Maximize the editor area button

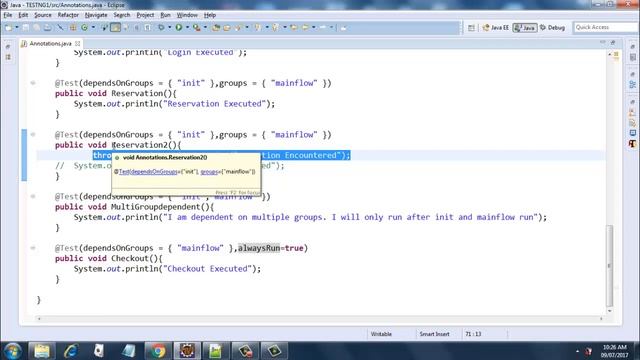[x=613, y=42]
